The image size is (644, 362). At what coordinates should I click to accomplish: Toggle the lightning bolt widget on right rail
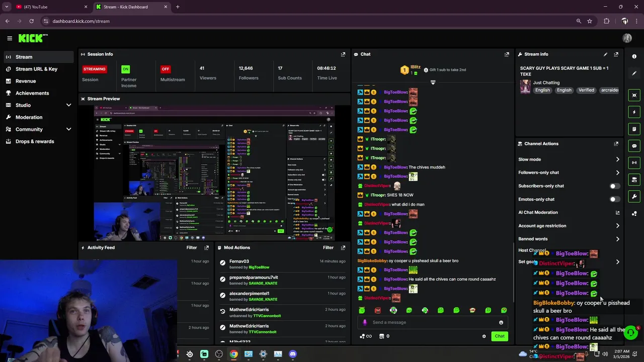coord(634,112)
